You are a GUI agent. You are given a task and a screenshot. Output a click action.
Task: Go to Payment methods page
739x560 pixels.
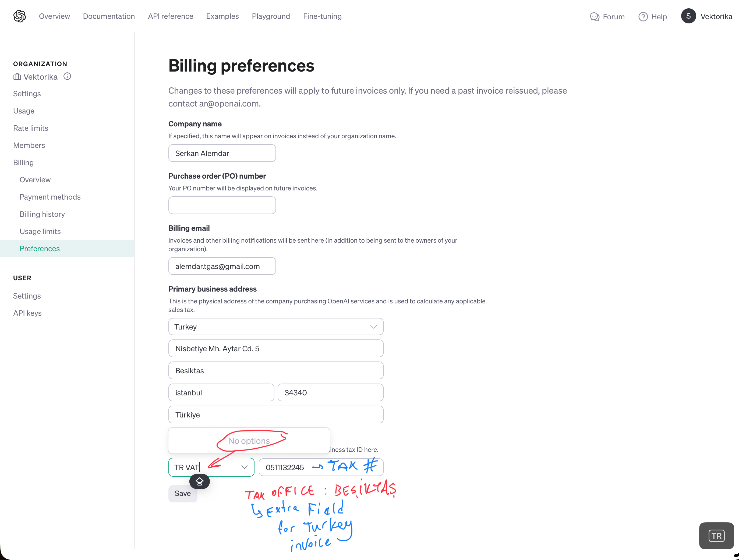50,197
